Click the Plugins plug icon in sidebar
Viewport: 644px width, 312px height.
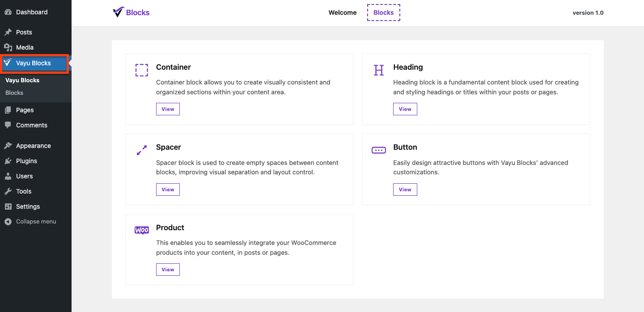coord(8,161)
